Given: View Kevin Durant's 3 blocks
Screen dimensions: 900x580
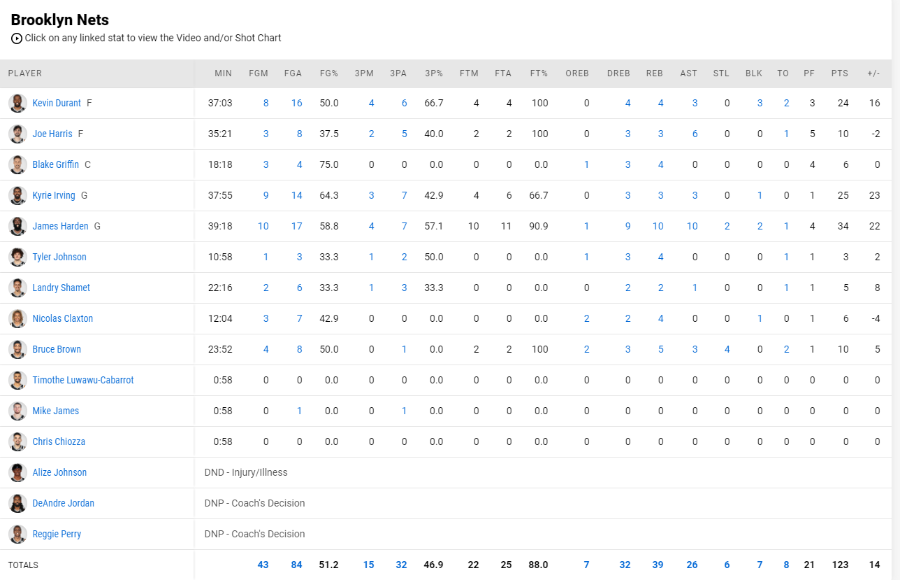Looking at the screenshot, I should [x=759, y=103].
